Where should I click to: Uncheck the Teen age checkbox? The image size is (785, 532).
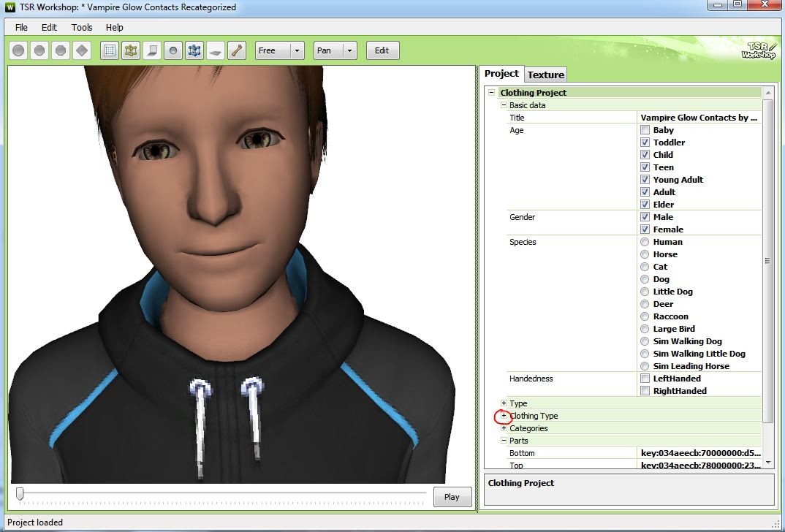(x=645, y=167)
